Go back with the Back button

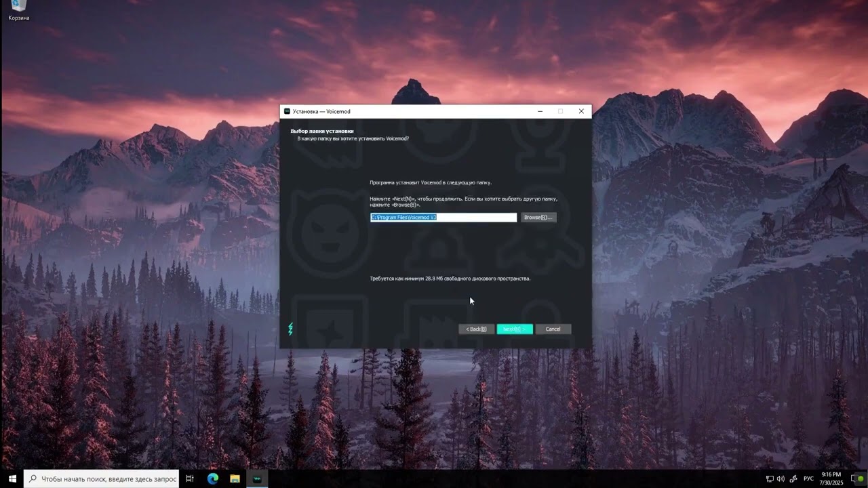(x=476, y=329)
